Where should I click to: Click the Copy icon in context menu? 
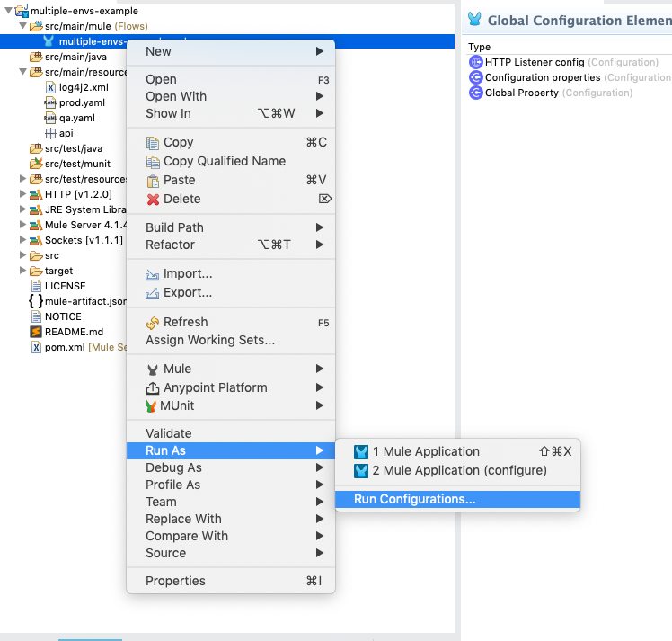[154, 142]
